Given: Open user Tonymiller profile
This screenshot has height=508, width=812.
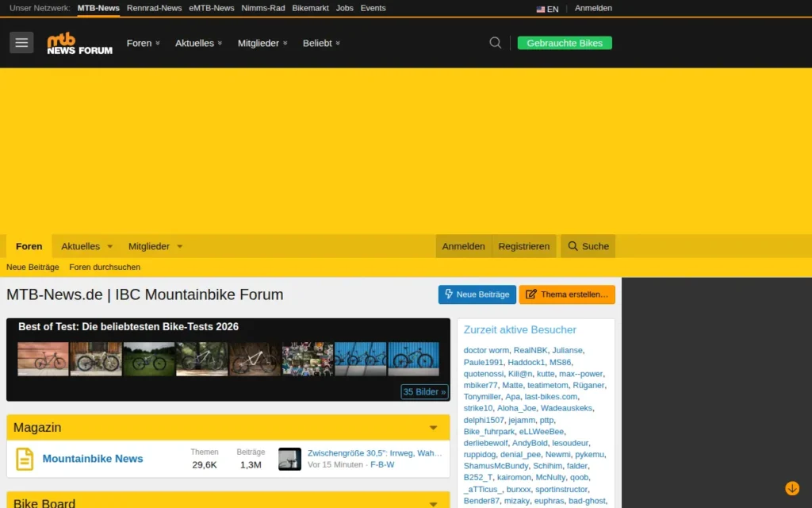Looking at the screenshot, I should tap(482, 397).
